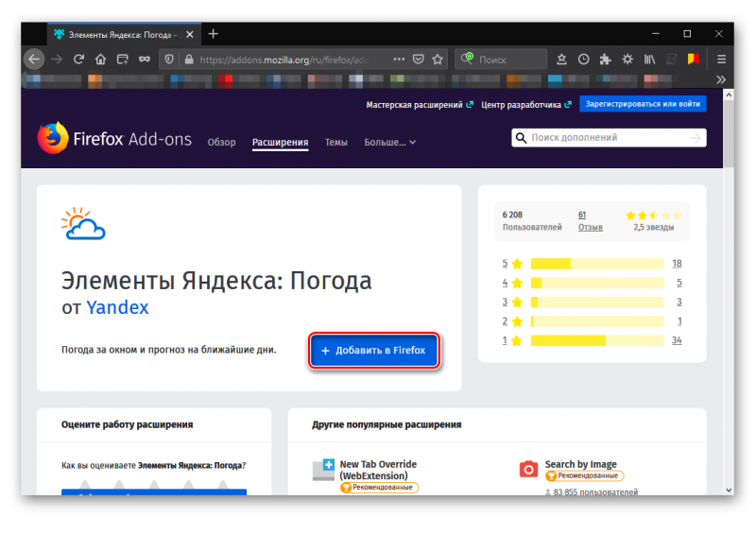Screen dimensions: 756x535
Task: Click the weather sun-cloud extension icon
Action: [83, 223]
